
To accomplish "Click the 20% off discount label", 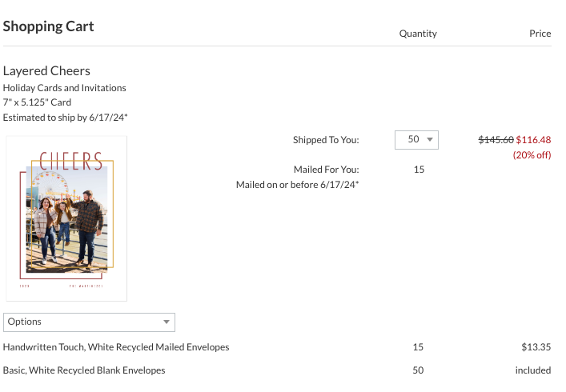I will 532,155.
